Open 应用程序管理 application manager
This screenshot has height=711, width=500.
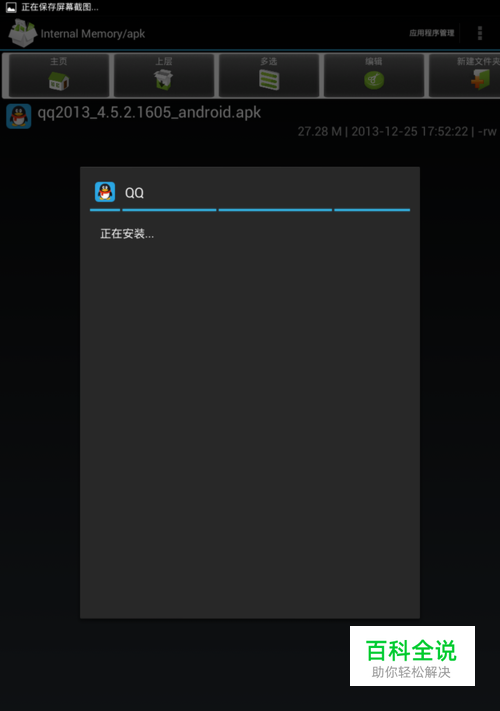432,33
